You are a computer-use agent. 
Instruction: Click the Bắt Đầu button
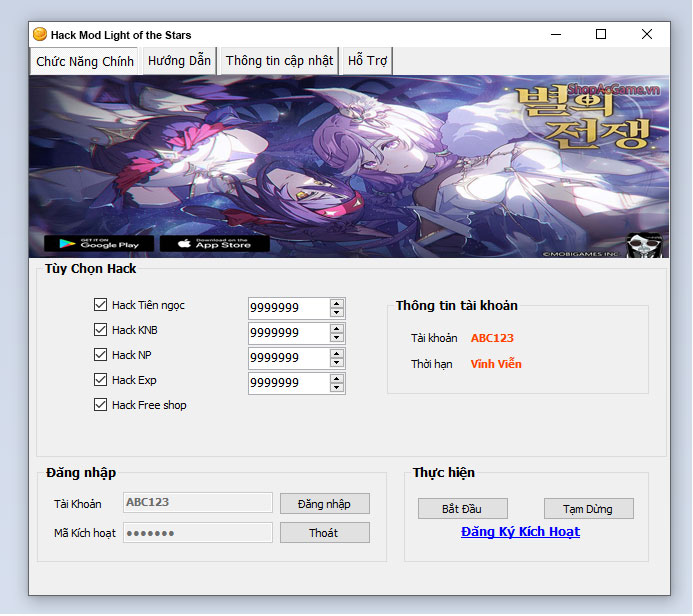click(x=462, y=509)
